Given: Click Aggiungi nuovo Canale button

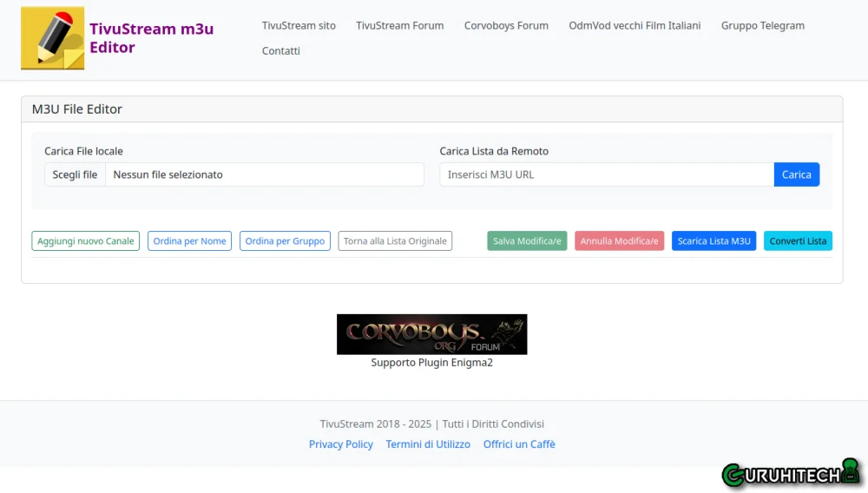Looking at the screenshot, I should (86, 240).
